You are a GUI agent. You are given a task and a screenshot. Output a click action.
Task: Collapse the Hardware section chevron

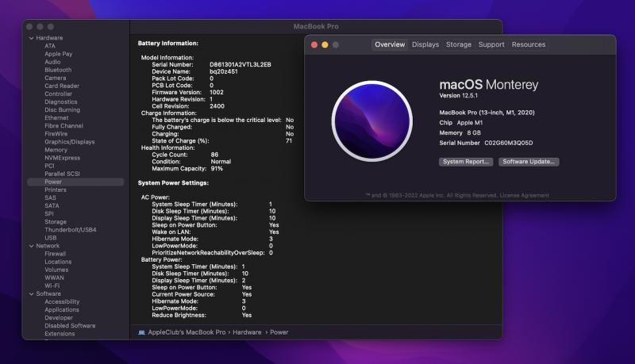click(31, 38)
